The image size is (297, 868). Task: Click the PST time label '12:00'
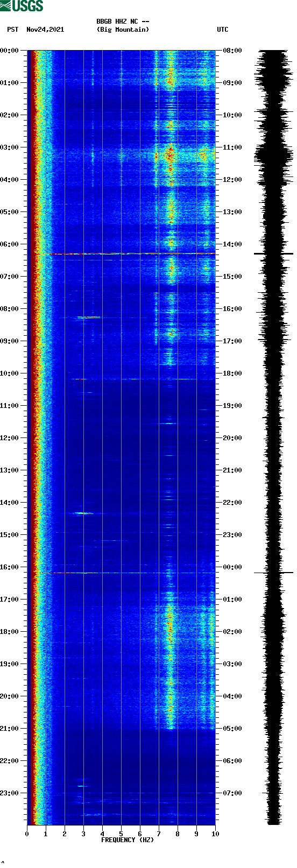[10, 438]
